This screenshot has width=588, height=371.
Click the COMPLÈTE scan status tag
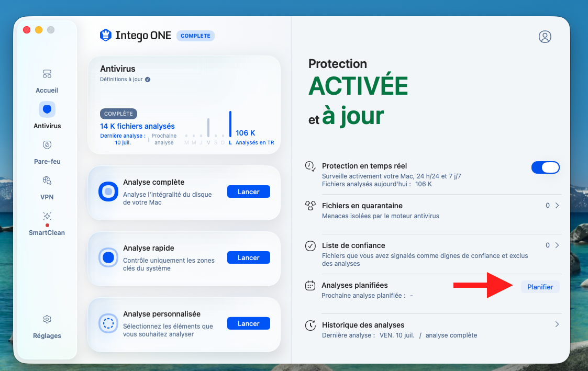point(118,114)
